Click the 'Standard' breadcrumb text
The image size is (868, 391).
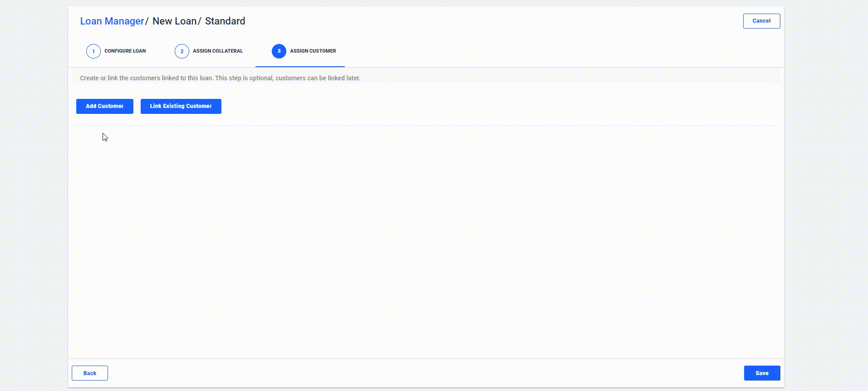225,21
